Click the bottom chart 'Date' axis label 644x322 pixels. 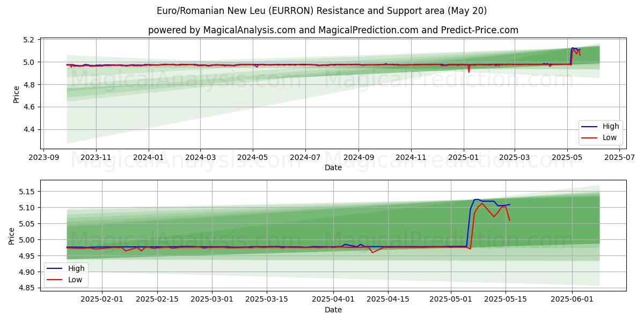pos(333,310)
